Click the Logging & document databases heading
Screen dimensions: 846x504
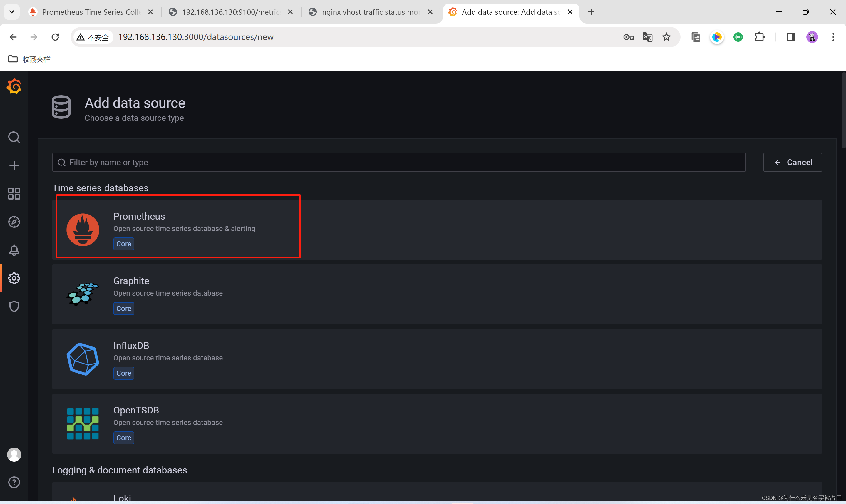tap(120, 470)
